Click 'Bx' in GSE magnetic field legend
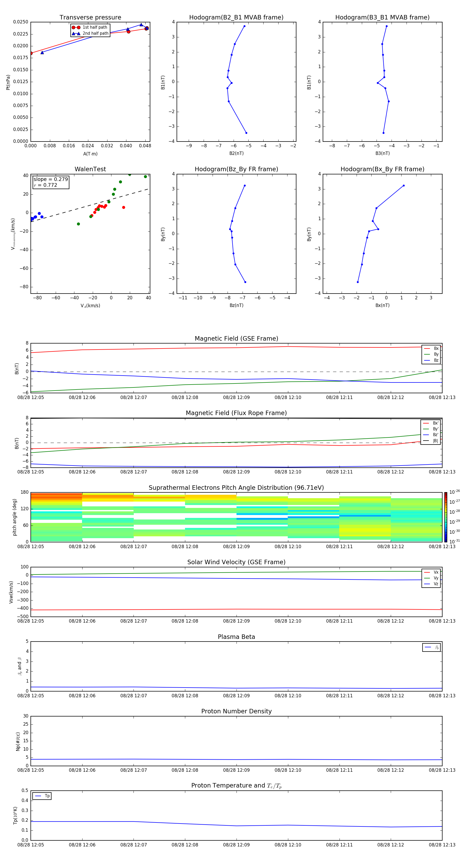This screenshot has width=473, height=868. [x=436, y=349]
